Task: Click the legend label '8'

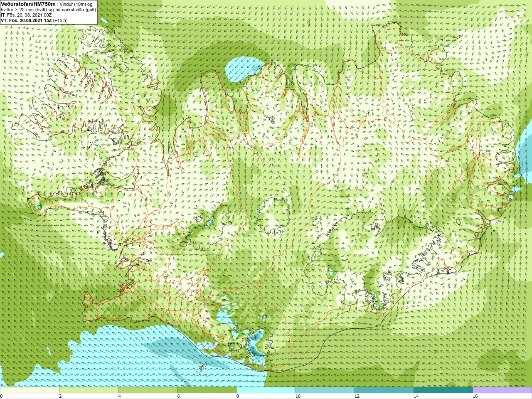Action: [x=238, y=397]
